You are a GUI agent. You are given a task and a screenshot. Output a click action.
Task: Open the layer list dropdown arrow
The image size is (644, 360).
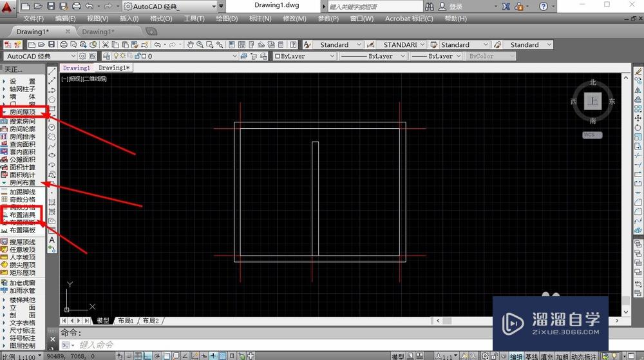pos(234,56)
